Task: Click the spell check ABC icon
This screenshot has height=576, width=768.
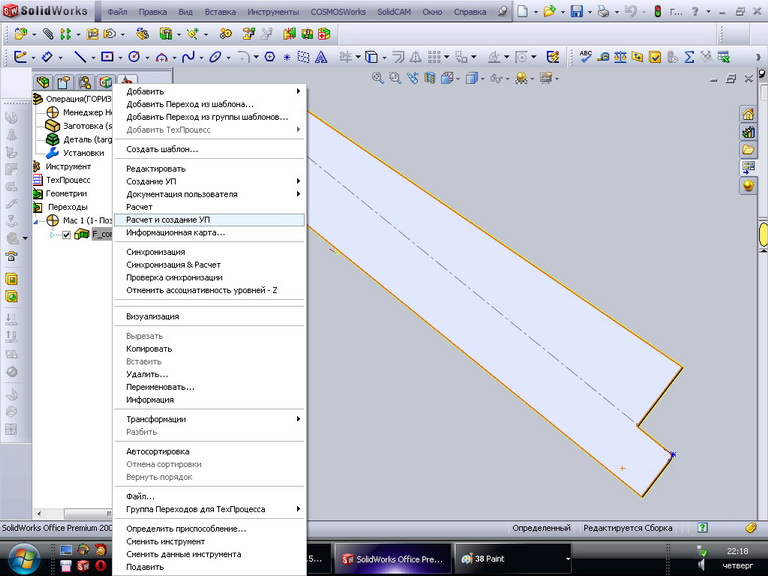Action: (x=586, y=57)
